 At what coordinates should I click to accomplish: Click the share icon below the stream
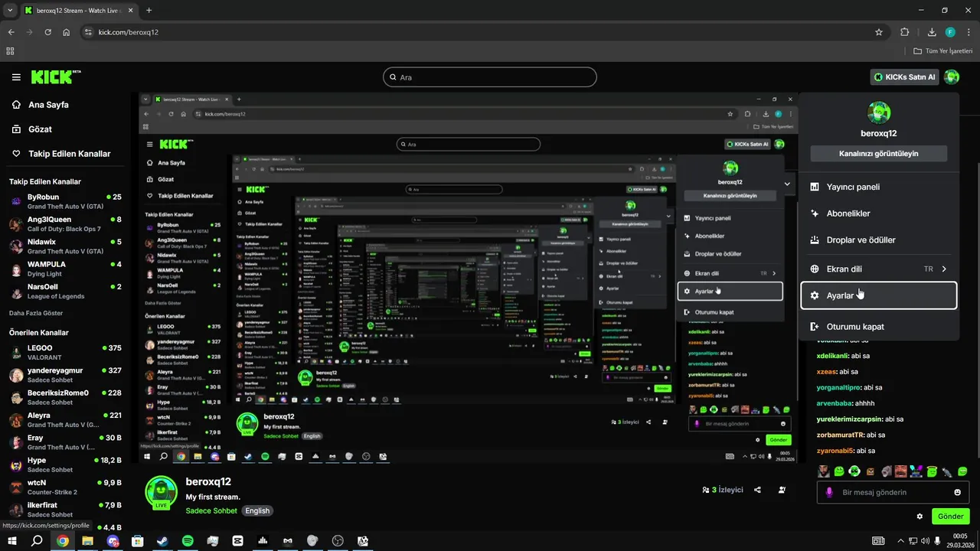click(757, 490)
